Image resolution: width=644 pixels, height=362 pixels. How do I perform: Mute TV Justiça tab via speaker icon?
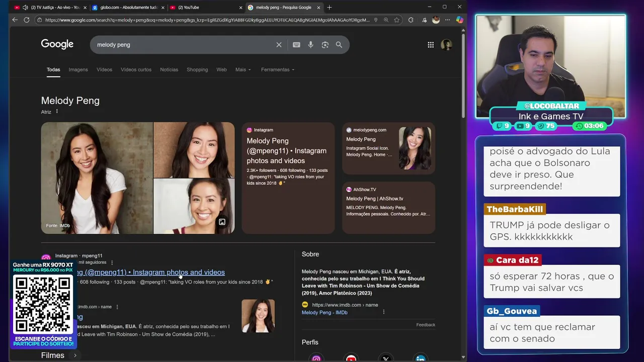tap(25, 8)
